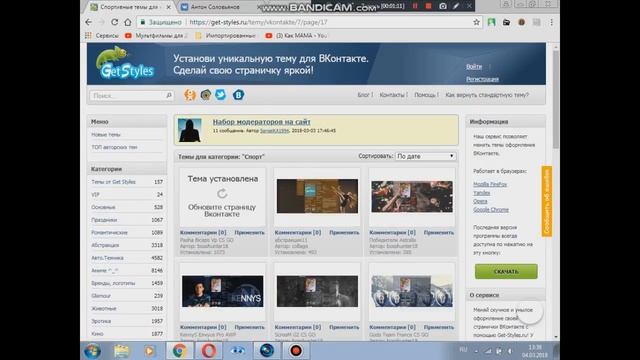
Task: Click 'Как вернуть стандартную тему?' link
Action: coord(487,95)
